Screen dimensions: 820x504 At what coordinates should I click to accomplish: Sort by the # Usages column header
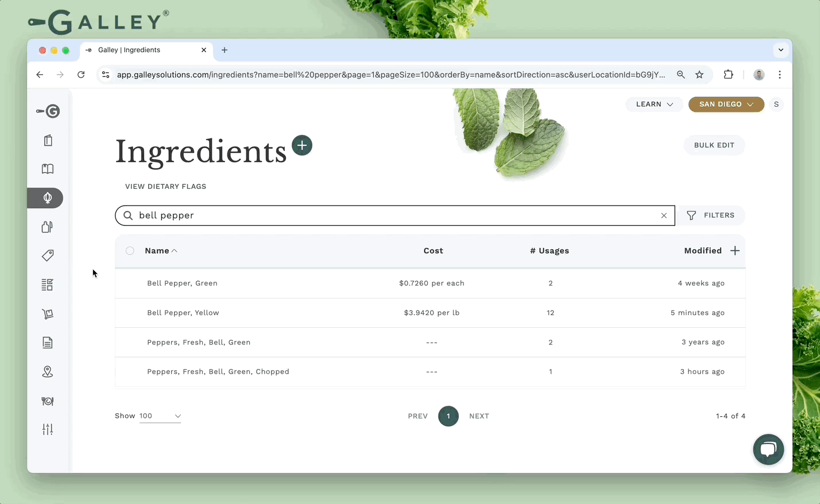pyautogui.click(x=550, y=251)
